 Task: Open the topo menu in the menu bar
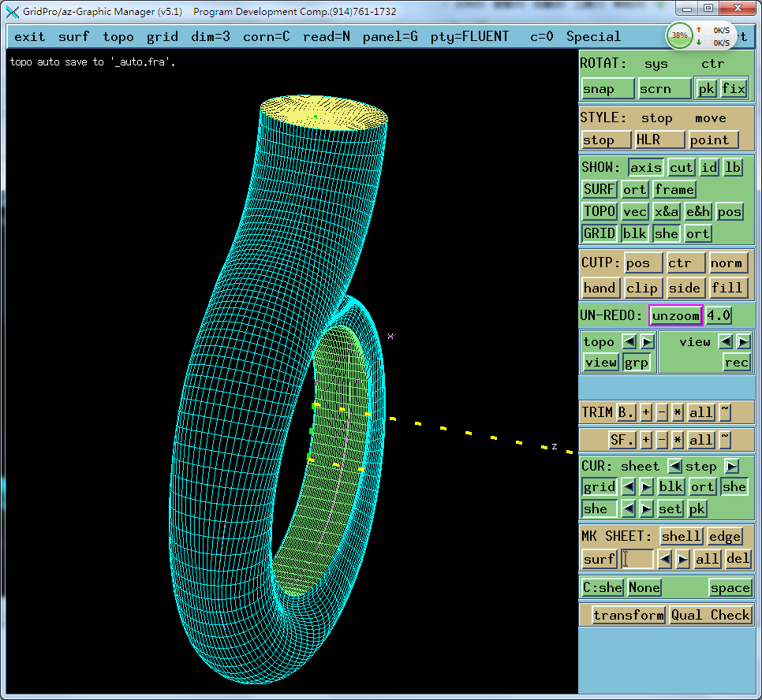point(118,36)
